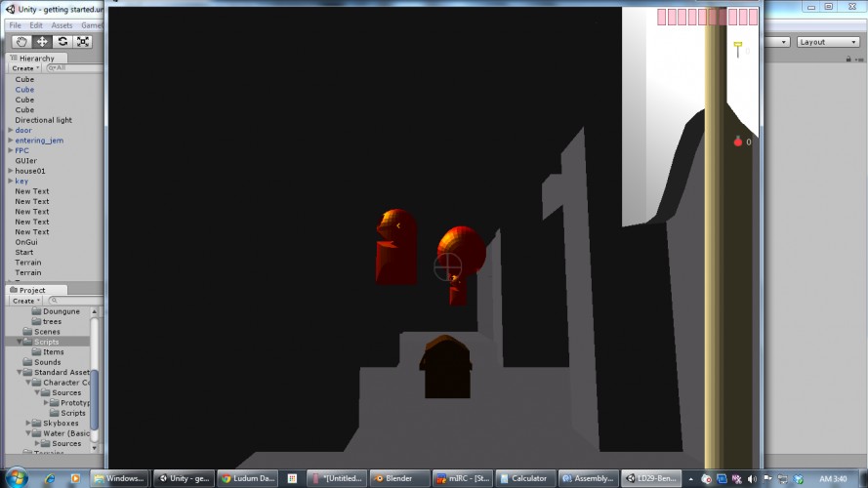Open the Assets menu

tap(62, 25)
